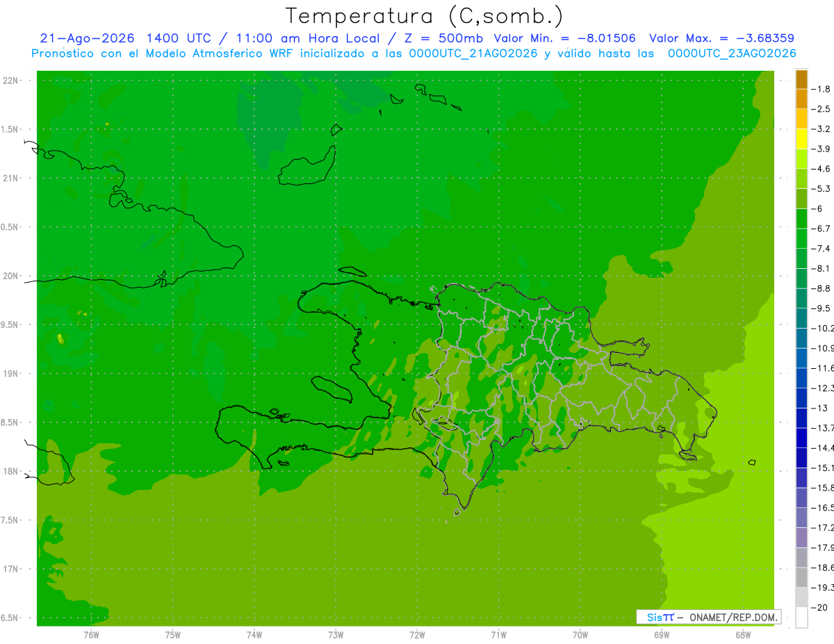Click the "-5.3" colorbar label
834x644 pixels.
[x=821, y=188]
